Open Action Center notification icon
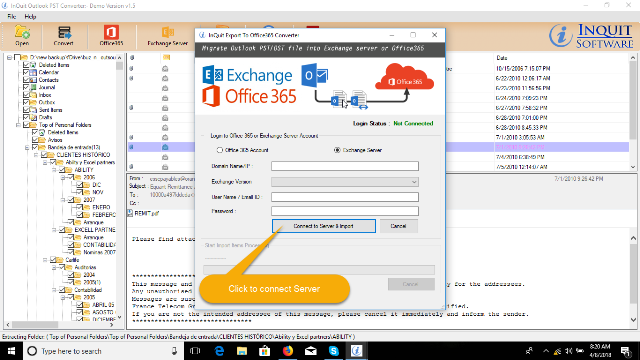640x360 pixels. coord(625,351)
